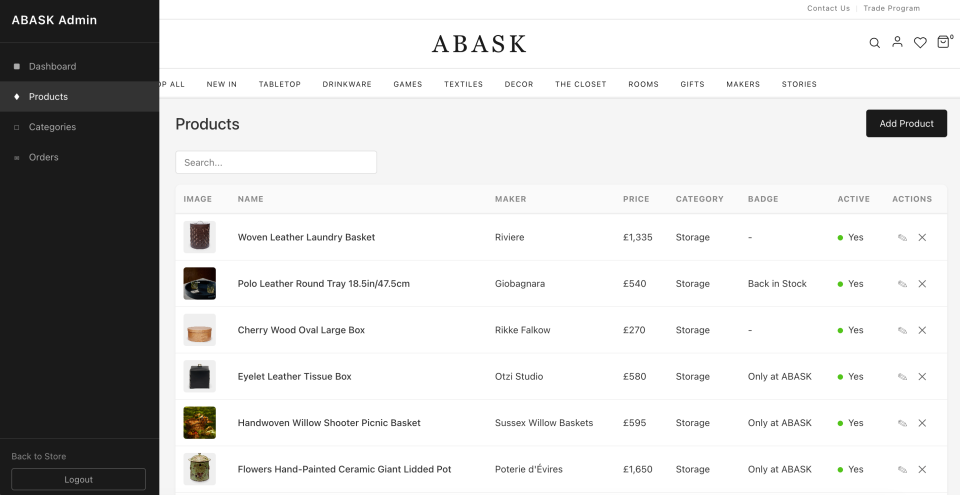This screenshot has width=960, height=495.
Task: Click the Add Product button
Action: tap(906, 124)
